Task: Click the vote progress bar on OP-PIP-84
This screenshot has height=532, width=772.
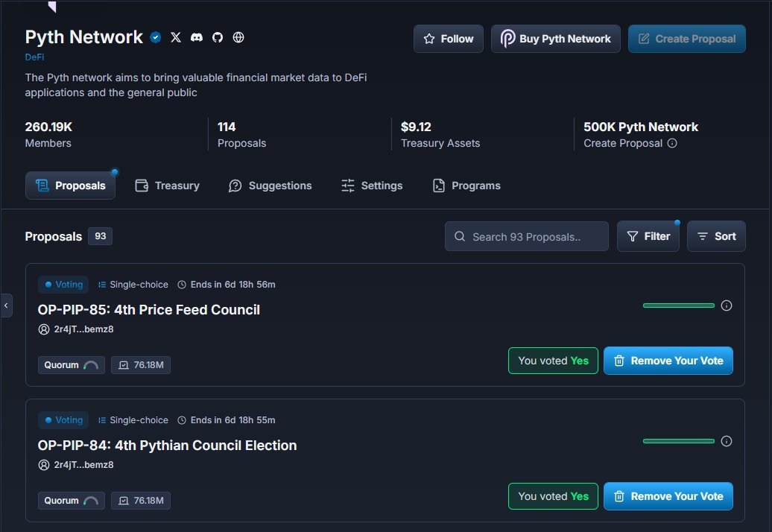Action: 678,441
